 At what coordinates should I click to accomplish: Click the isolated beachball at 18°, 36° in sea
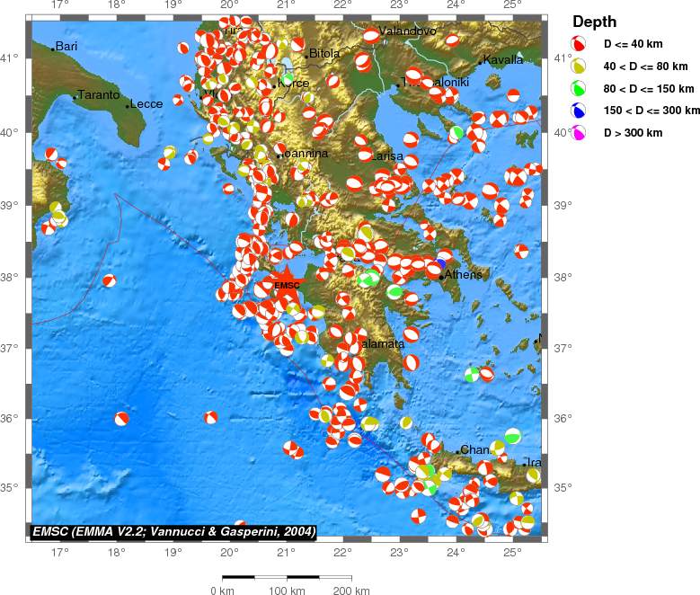pyautogui.click(x=121, y=418)
